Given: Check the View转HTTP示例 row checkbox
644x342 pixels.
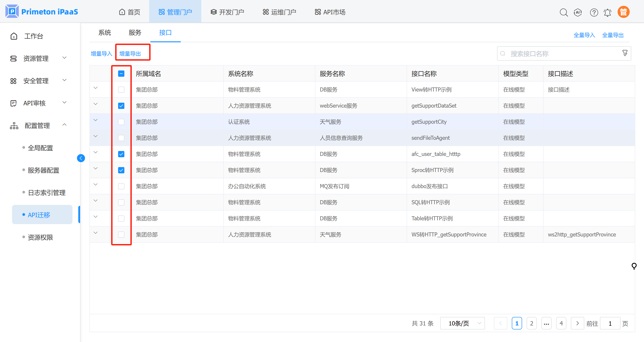Looking at the screenshot, I should [121, 90].
